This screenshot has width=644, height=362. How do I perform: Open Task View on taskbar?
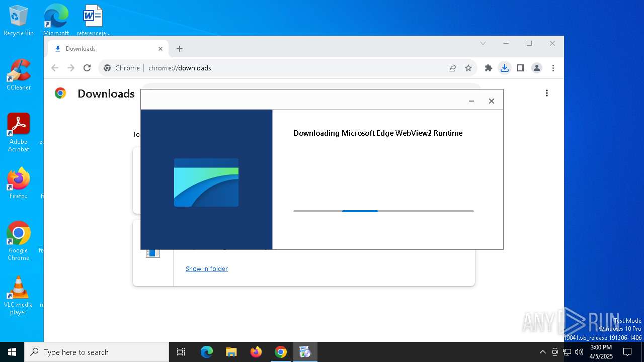tap(181, 352)
